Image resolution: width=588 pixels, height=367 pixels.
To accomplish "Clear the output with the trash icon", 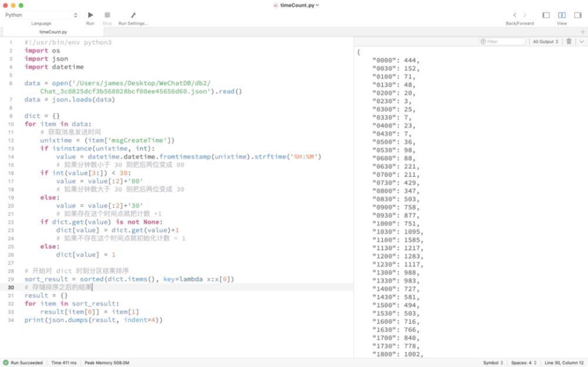I will pyautogui.click(x=569, y=41).
